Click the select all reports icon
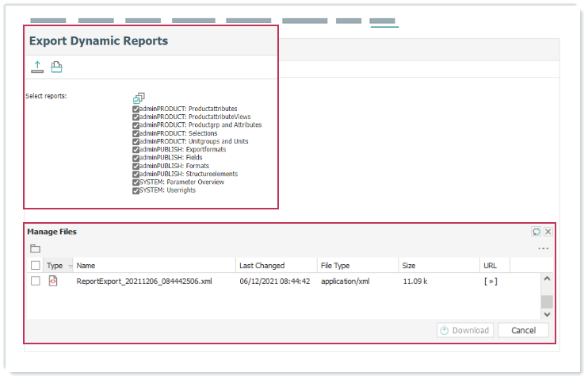The image size is (588, 380). click(x=139, y=98)
